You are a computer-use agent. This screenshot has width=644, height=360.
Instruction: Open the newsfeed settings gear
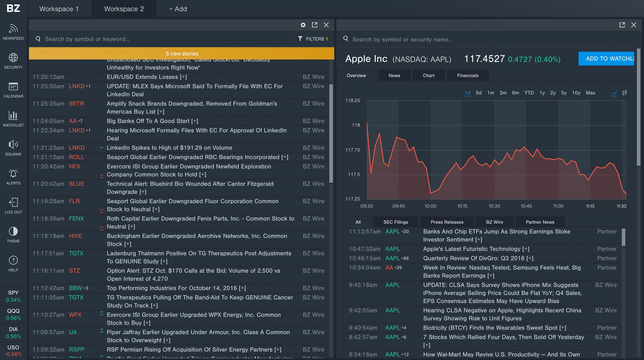click(x=303, y=25)
